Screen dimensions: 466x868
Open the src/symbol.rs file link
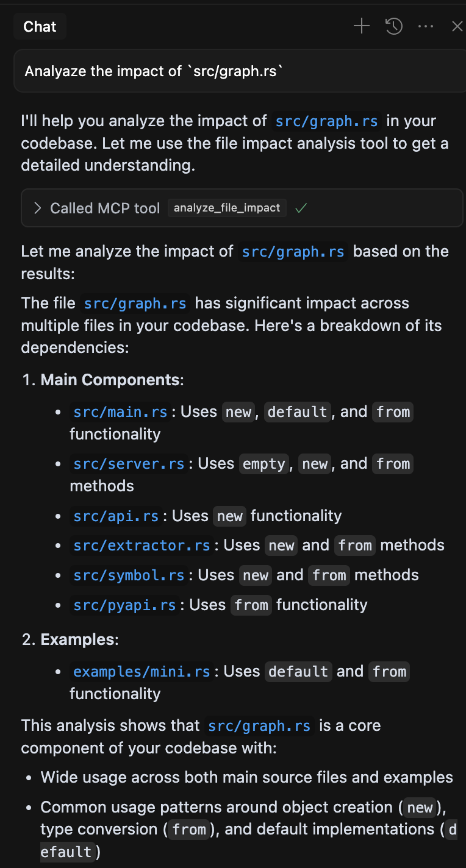(x=128, y=575)
